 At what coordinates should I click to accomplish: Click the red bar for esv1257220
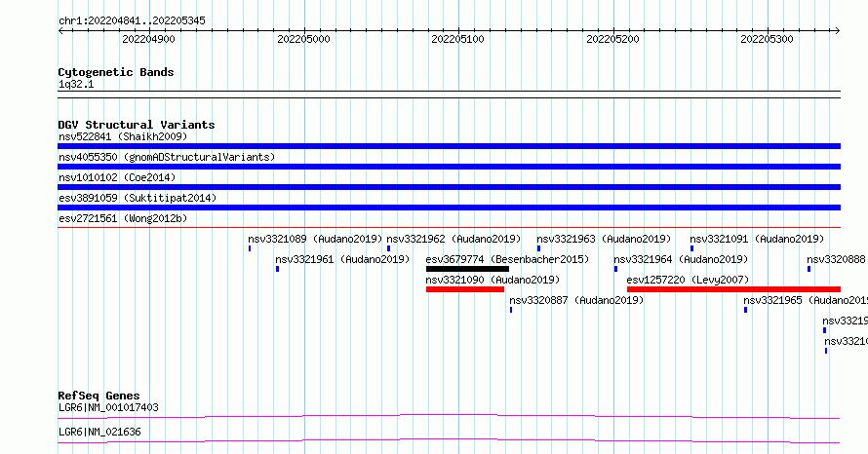pyautogui.click(x=733, y=289)
